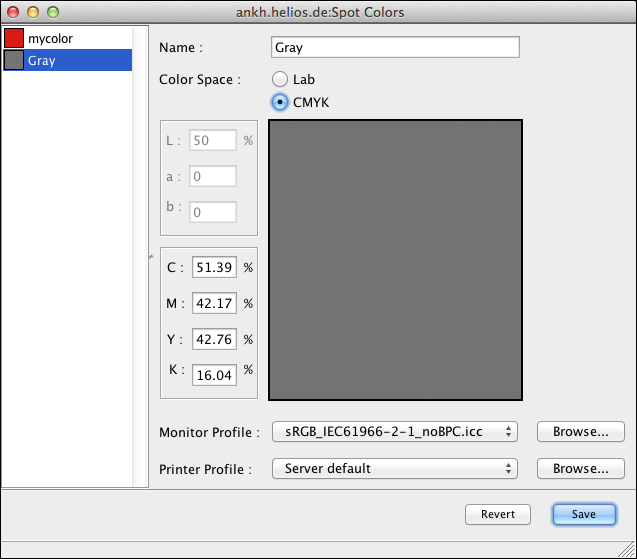This screenshot has width=637, height=559.
Task: Click the Y yellow percentage field
Action: click(214, 339)
